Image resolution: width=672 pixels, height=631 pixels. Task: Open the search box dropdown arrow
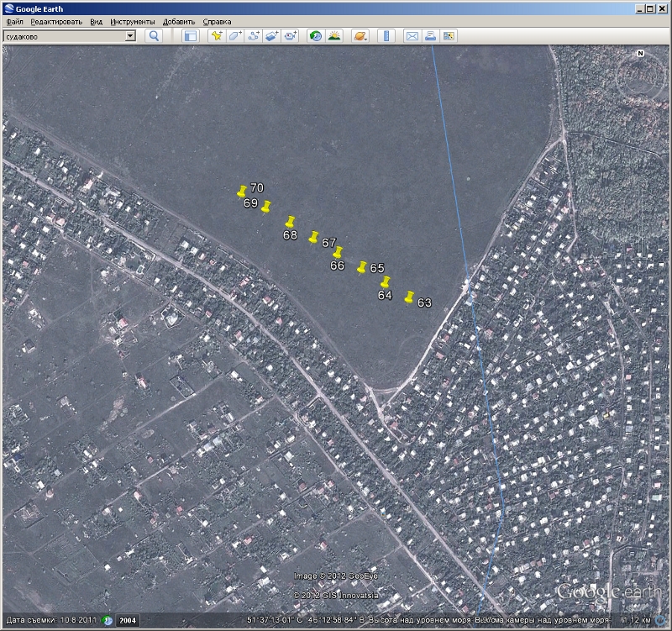pos(131,36)
